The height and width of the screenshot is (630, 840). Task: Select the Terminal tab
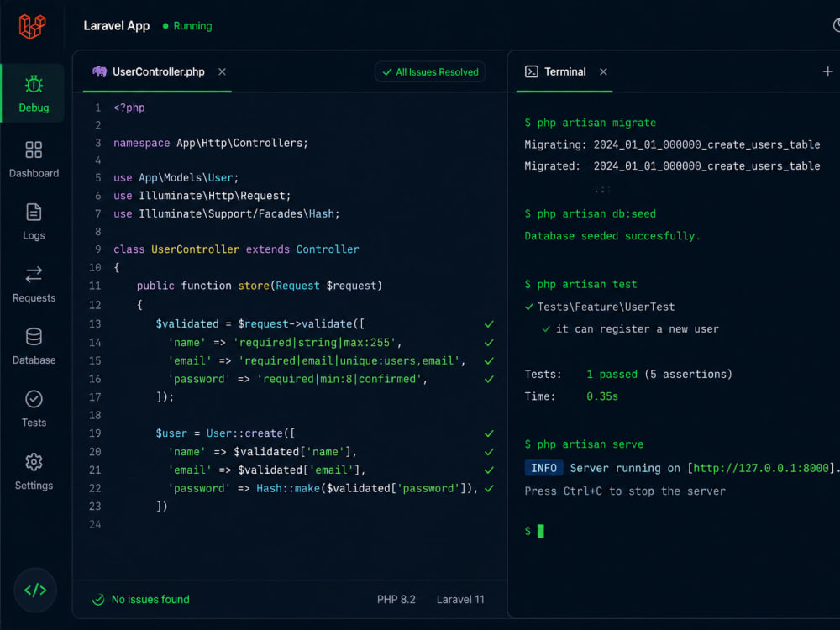(564, 71)
